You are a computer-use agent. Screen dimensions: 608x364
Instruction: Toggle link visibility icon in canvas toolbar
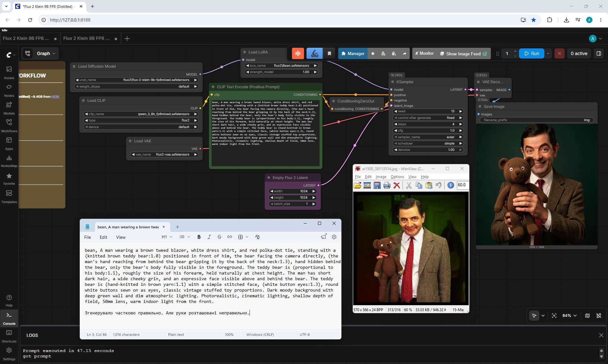coord(598,316)
